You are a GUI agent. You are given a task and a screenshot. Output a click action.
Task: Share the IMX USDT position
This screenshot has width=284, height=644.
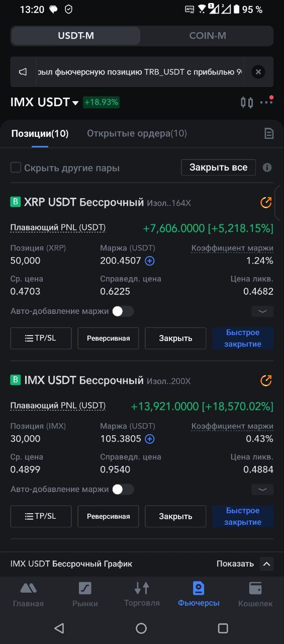click(266, 380)
